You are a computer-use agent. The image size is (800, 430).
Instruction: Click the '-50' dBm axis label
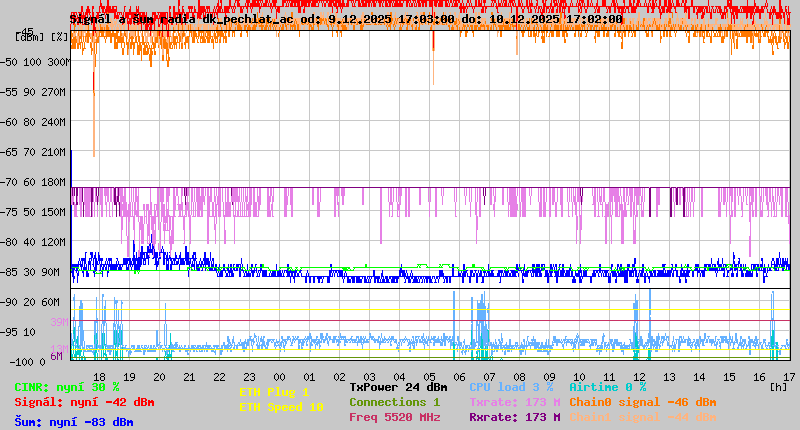(8, 62)
